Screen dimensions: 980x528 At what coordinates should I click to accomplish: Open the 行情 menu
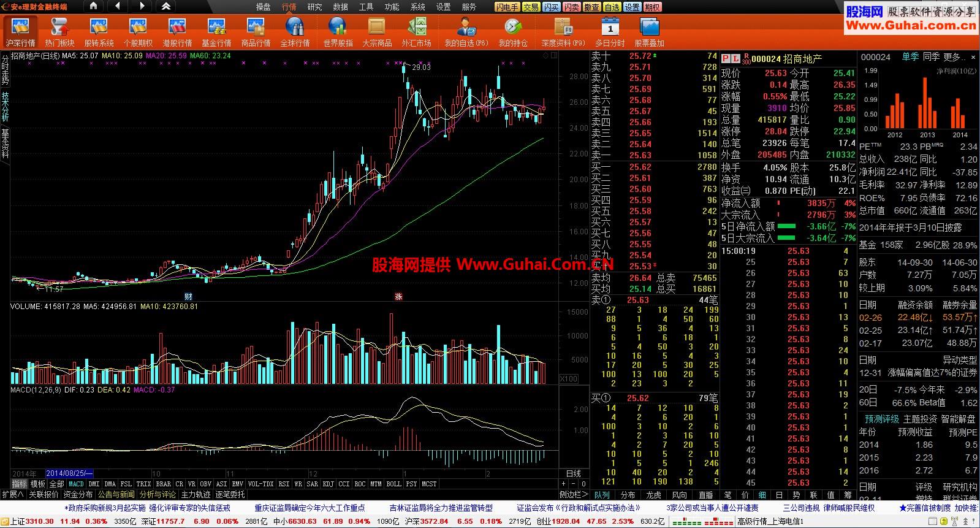click(x=289, y=7)
